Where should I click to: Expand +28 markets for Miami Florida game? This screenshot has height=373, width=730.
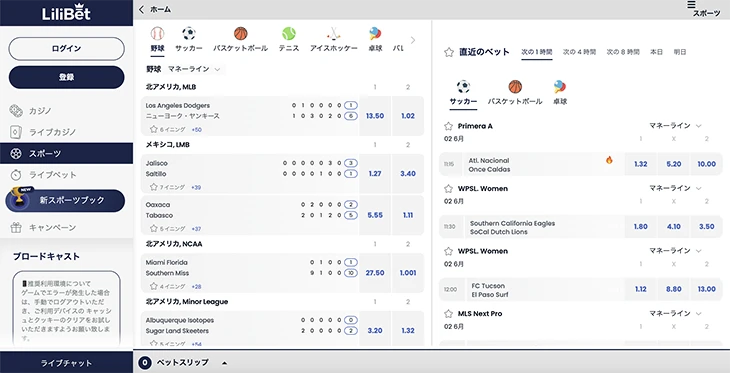tap(196, 287)
